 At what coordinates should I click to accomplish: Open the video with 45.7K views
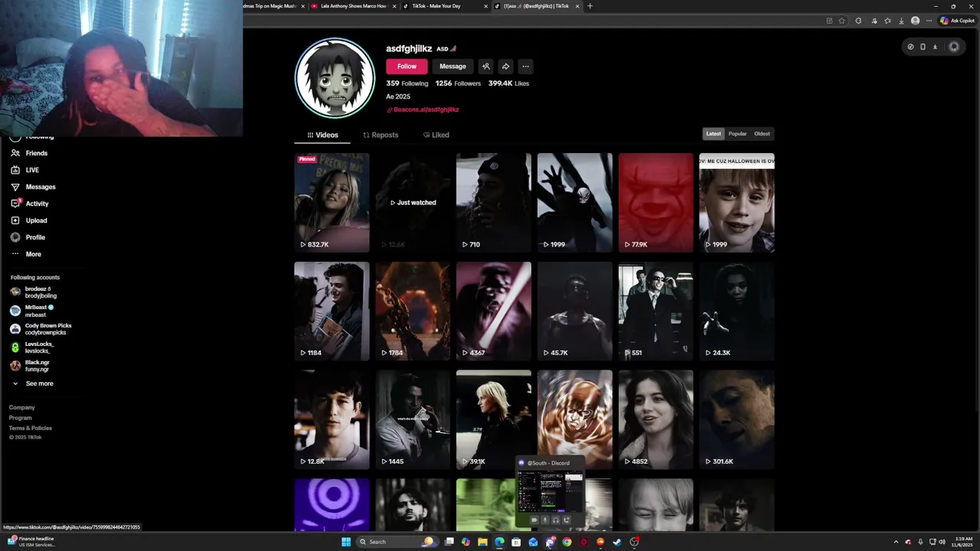575,311
